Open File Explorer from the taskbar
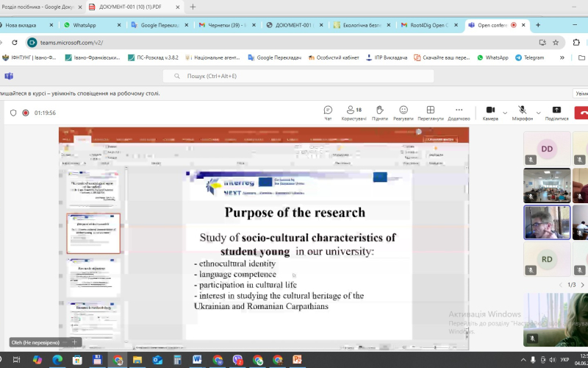This screenshot has width=588, height=368. 137,360
